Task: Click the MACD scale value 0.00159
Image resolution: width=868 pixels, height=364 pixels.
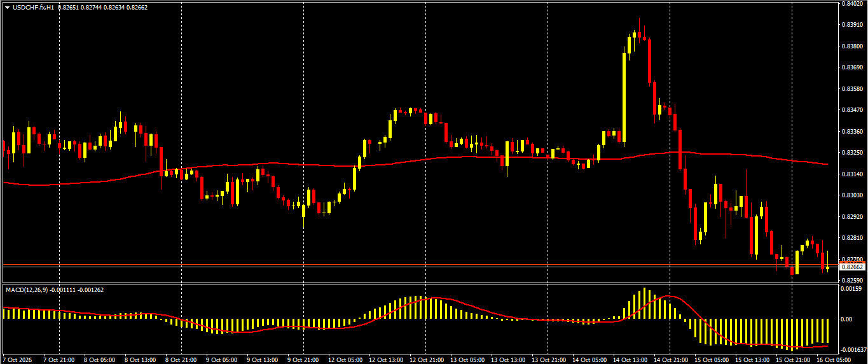Action: [851, 289]
